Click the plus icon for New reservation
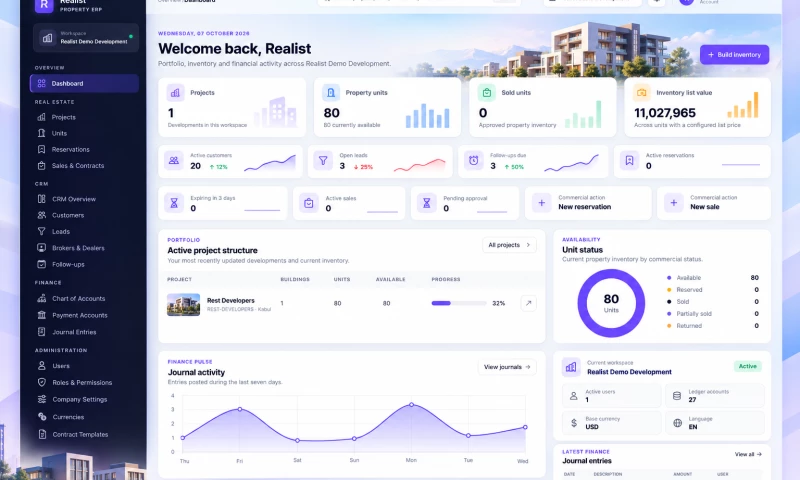The image size is (800, 480). tap(541, 203)
